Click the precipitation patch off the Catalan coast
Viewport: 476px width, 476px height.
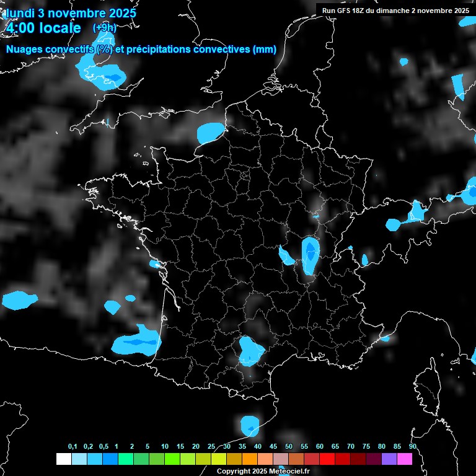(x=250, y=426)
